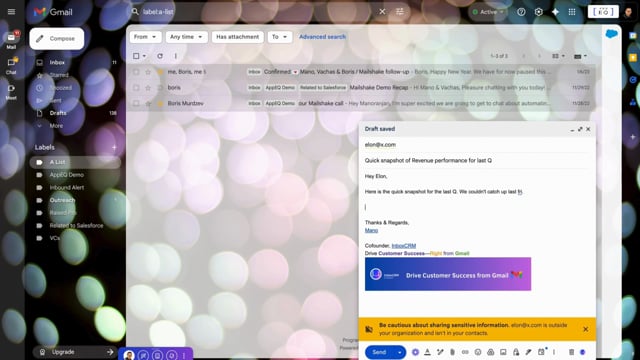This screenshot has height=360, width=640.
Task: Open the send options arrow
Action: (400, 352)
